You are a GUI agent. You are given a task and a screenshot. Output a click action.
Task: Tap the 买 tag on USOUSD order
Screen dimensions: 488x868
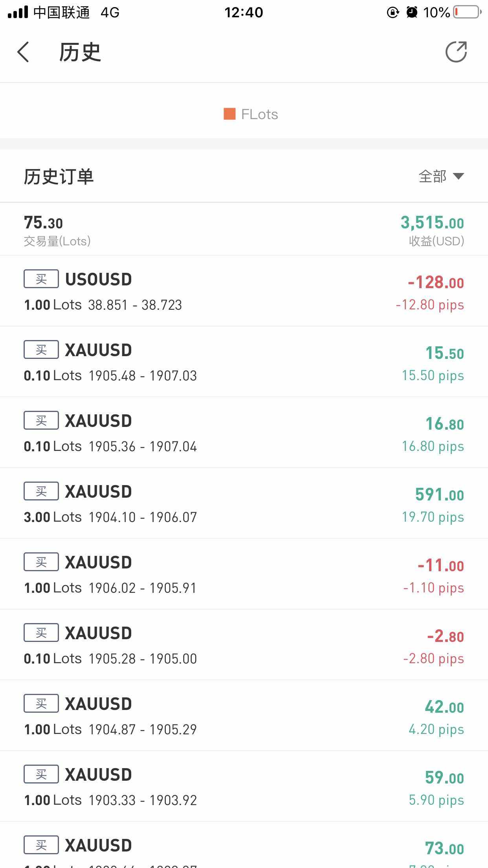pyautogui.click(x=41, y=279)
